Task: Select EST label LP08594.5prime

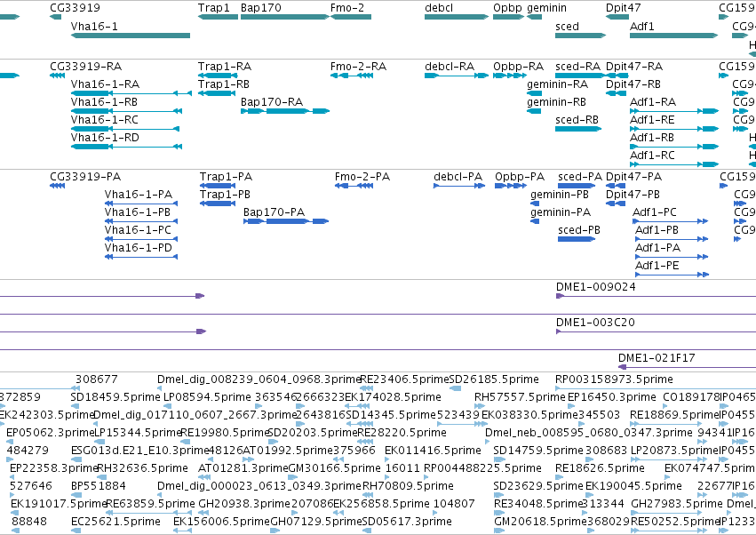Action: click(207, 397)
